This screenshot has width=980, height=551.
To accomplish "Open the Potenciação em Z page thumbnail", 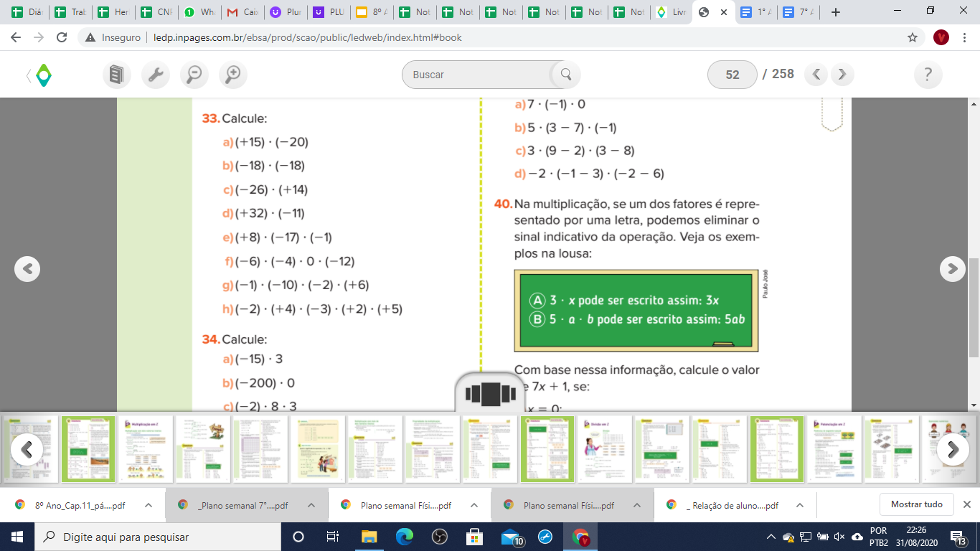I will pos(834,449).
